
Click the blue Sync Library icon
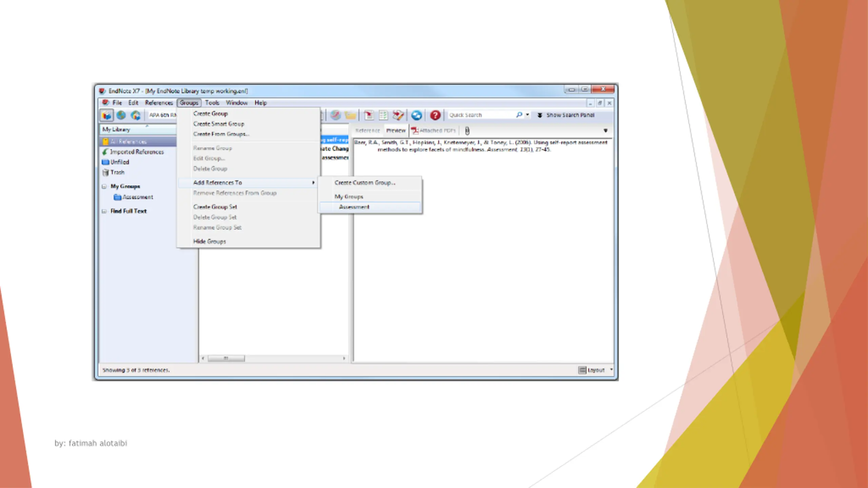point(416,115)
